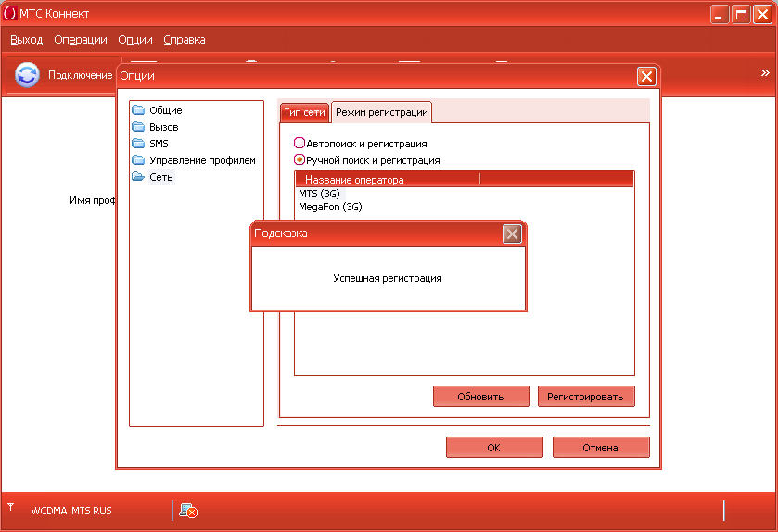The image size is (778, 532).
Task: Click the Подключение toolbar label
Action: pos(80,75)
